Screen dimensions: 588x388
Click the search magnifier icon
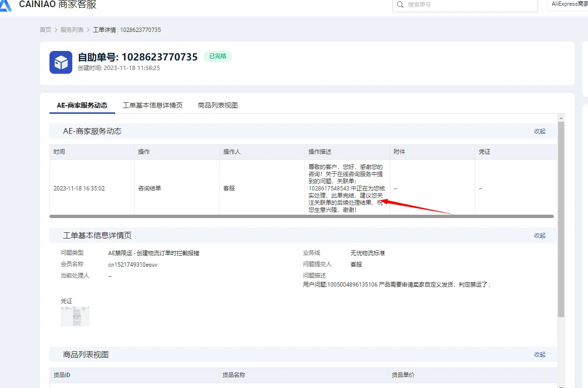click(401, 5)
